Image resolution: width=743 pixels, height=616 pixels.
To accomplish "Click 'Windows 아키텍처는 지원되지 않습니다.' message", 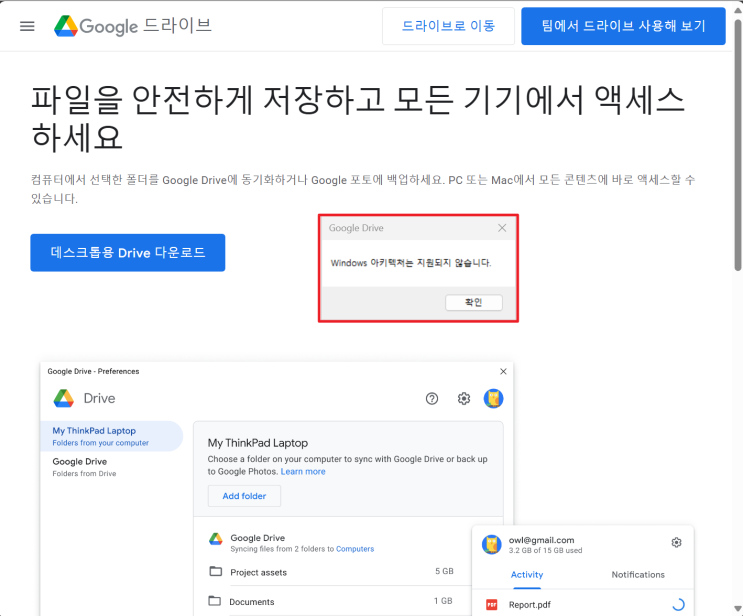I will click(411, 263).
